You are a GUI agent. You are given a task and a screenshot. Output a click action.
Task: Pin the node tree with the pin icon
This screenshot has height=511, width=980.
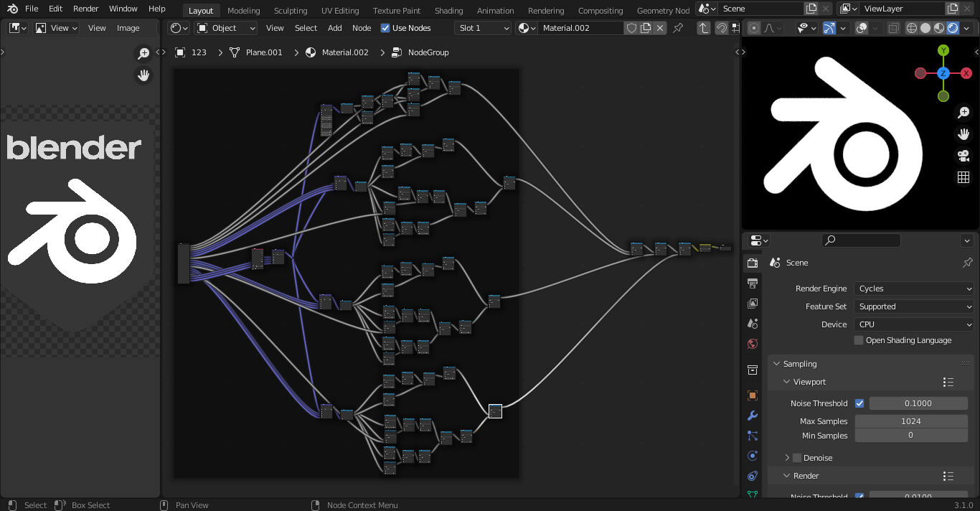(678, 28)
